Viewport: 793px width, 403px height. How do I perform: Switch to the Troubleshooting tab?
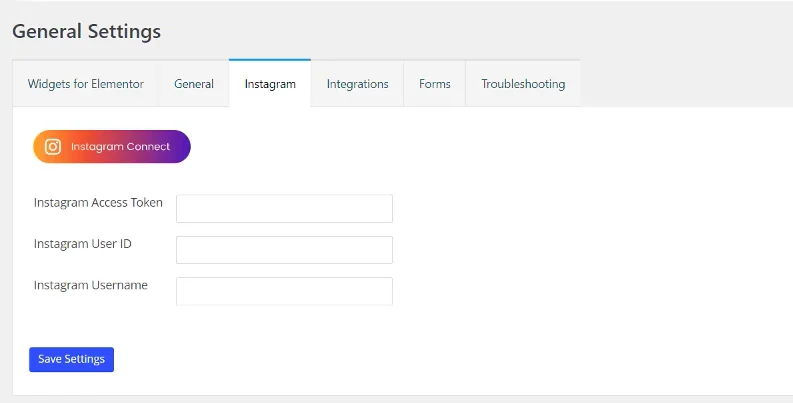523,84
